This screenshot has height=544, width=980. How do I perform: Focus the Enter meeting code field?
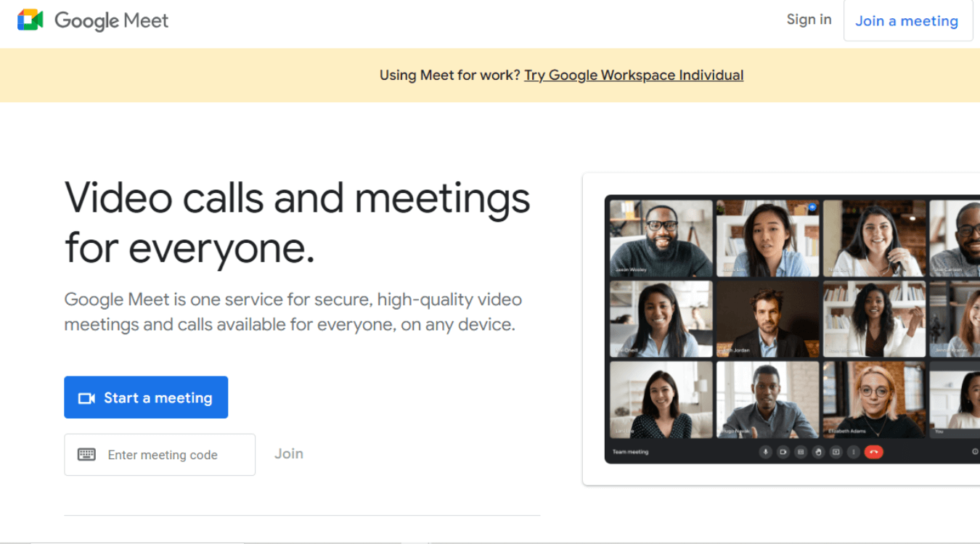click(160, 455)
